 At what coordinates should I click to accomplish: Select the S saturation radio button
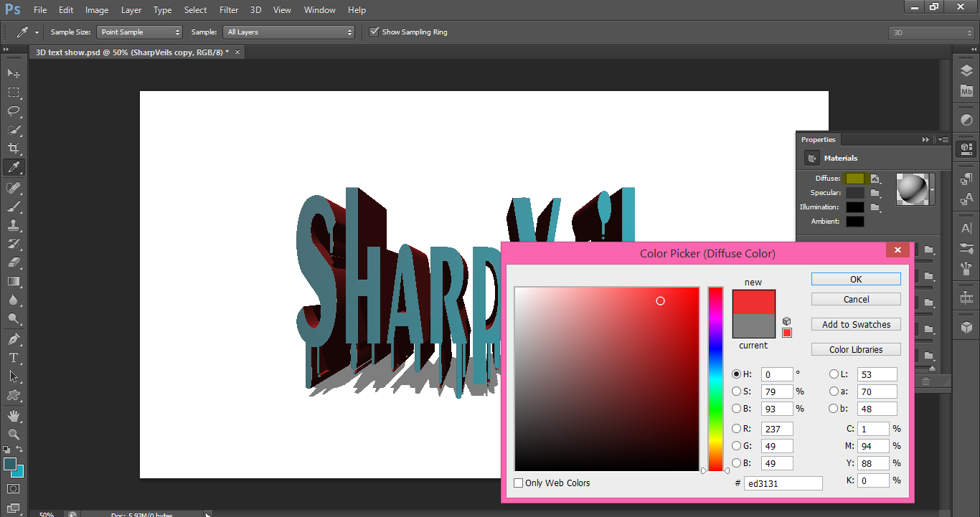(x=736, y=392)
